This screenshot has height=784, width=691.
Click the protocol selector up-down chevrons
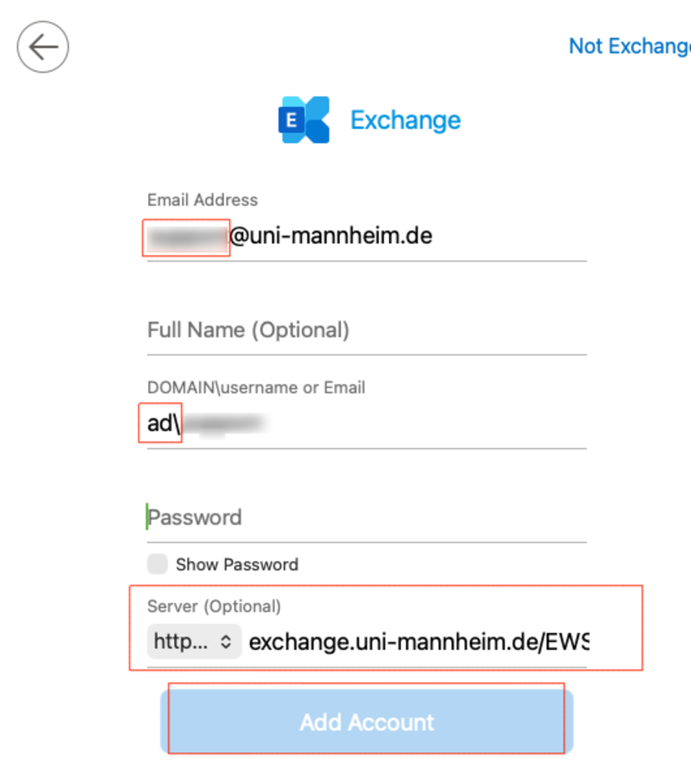point(226,642)
